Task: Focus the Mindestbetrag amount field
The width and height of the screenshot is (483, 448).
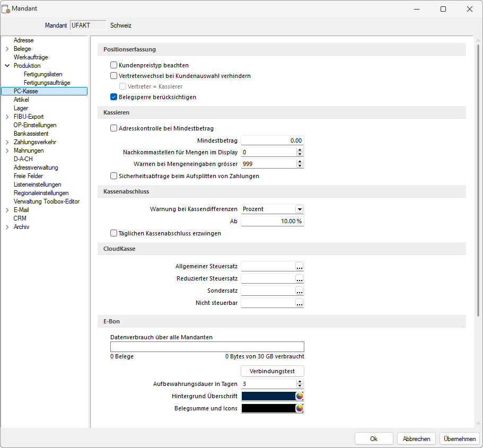Action: (273, 140)
